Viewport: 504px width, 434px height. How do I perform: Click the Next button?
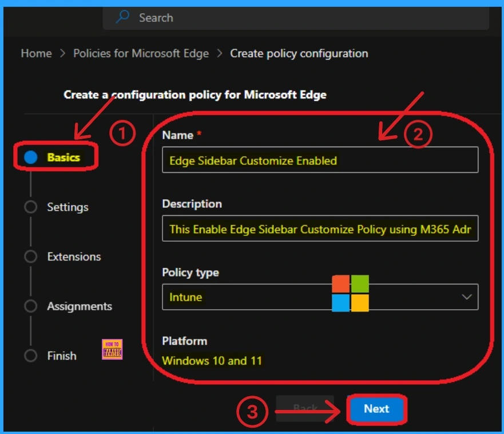pyautogui.click(x=376, y=409)
